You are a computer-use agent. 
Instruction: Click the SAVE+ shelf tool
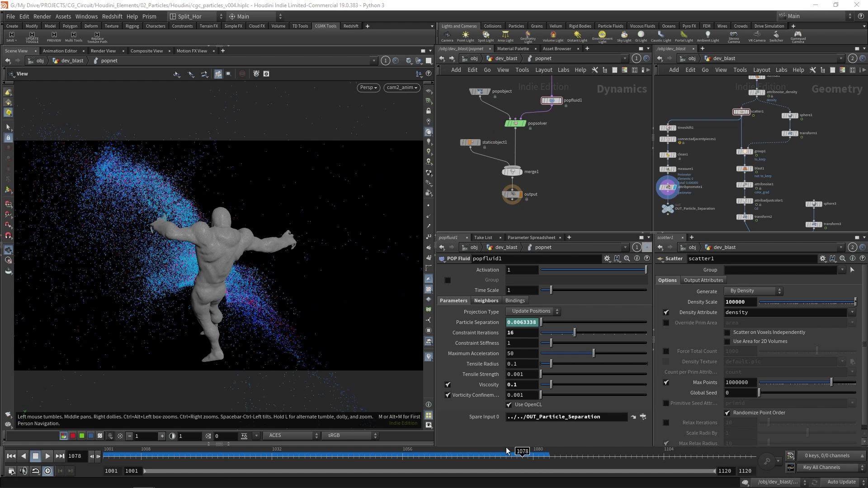pos(12,37)
